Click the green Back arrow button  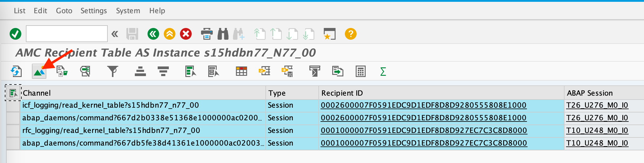153,34
